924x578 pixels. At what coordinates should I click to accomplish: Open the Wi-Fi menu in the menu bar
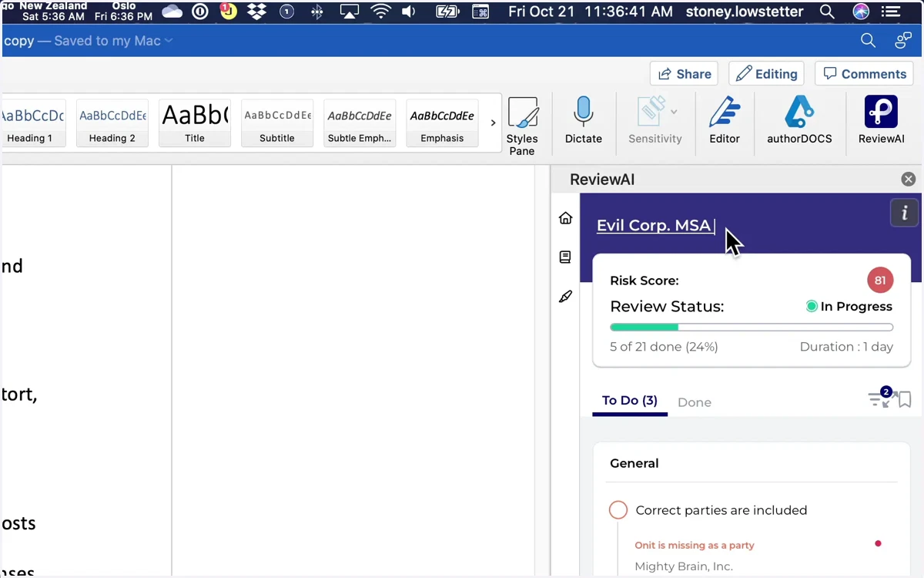(380, 12)
